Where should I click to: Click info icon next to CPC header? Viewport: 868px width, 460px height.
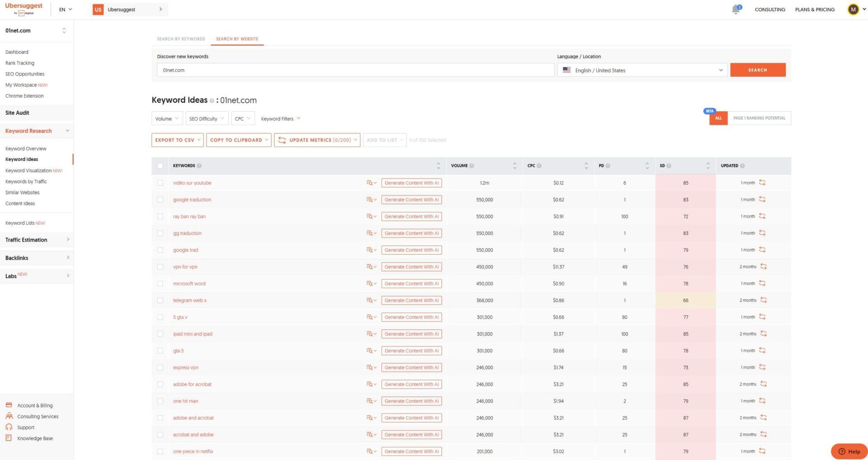pyautogui.click(x=539, y=166)
